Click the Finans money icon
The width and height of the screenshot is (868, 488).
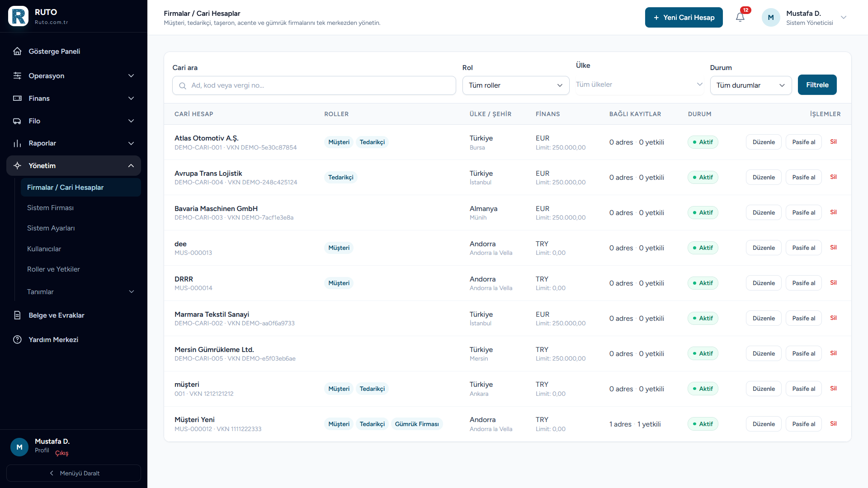point(17,98)
